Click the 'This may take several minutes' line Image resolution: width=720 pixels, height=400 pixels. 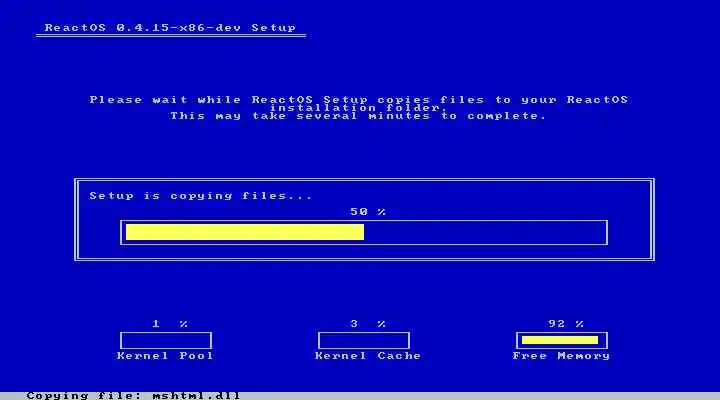pyautogui.click(x=358, y=116)
